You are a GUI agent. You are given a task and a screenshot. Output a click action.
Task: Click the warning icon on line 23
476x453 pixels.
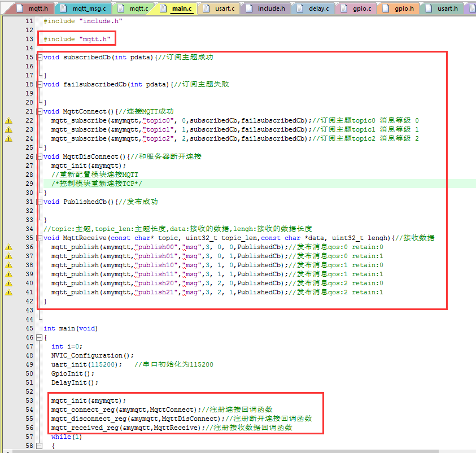point(9,130)
